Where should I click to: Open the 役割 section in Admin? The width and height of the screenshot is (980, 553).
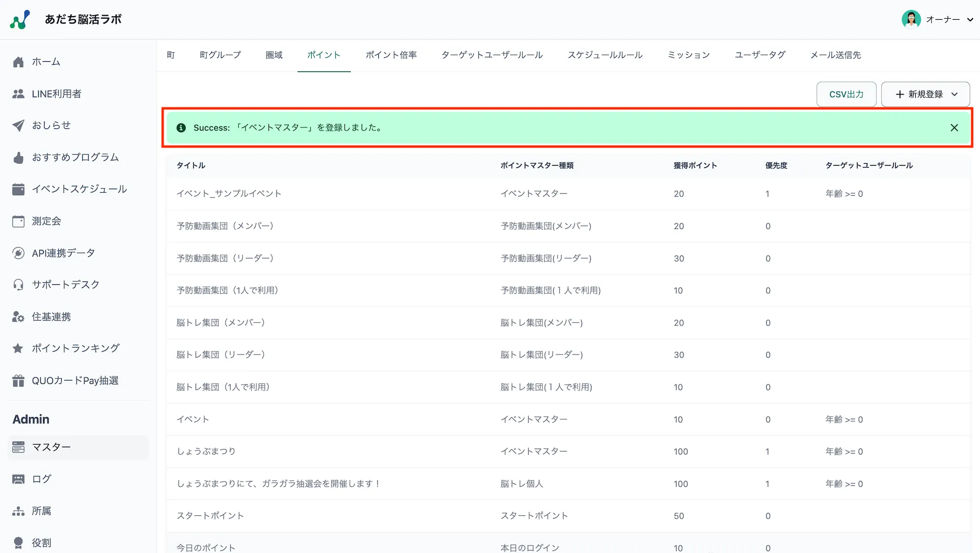[18, 542]
